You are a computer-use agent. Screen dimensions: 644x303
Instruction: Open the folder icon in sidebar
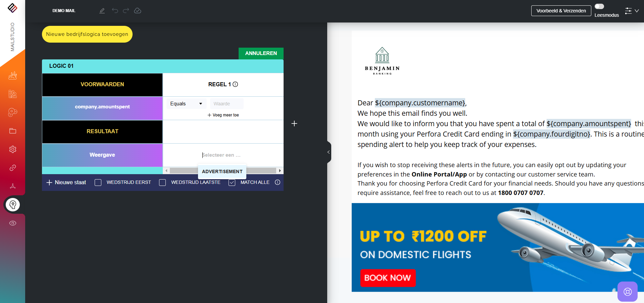[x=13, y=131]
